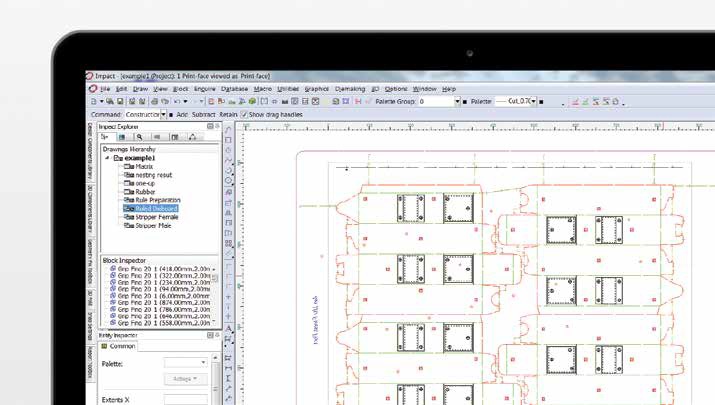Viewport: 715px width, 405px height.
Task: Open the Common tab in Entity Inspector
Action: coord(118,346)
